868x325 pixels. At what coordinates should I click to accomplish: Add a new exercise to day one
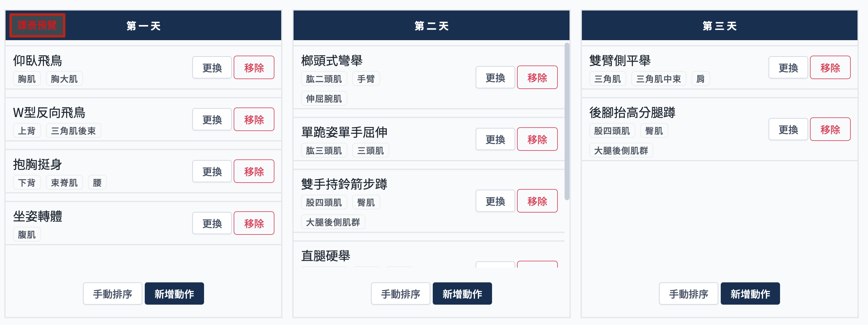pos(174,294)
